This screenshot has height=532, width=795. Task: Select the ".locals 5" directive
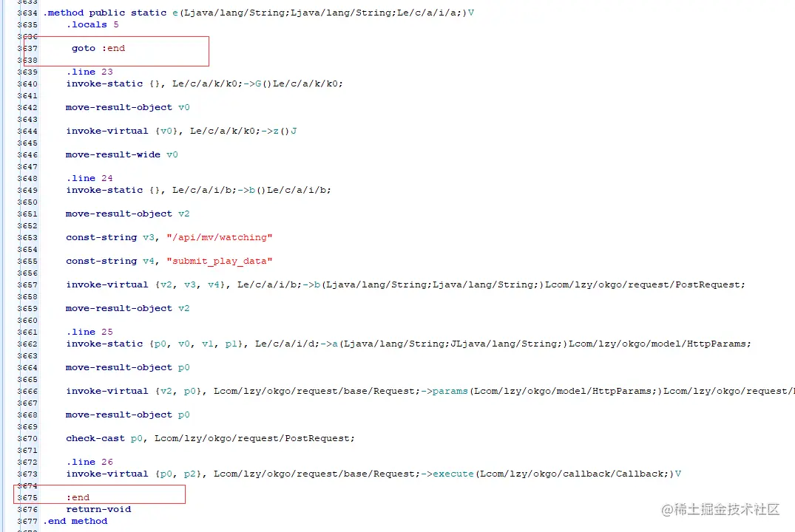92,24
